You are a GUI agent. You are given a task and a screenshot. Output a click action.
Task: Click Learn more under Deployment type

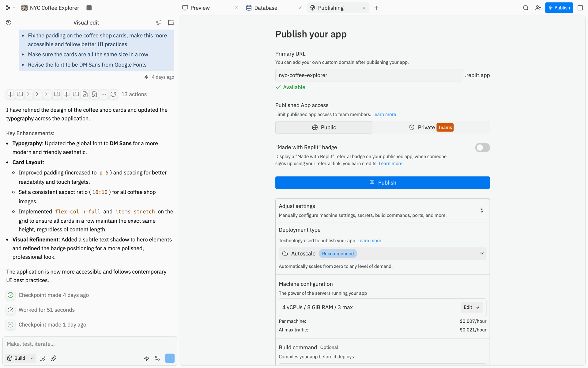(x=369, y=241)
